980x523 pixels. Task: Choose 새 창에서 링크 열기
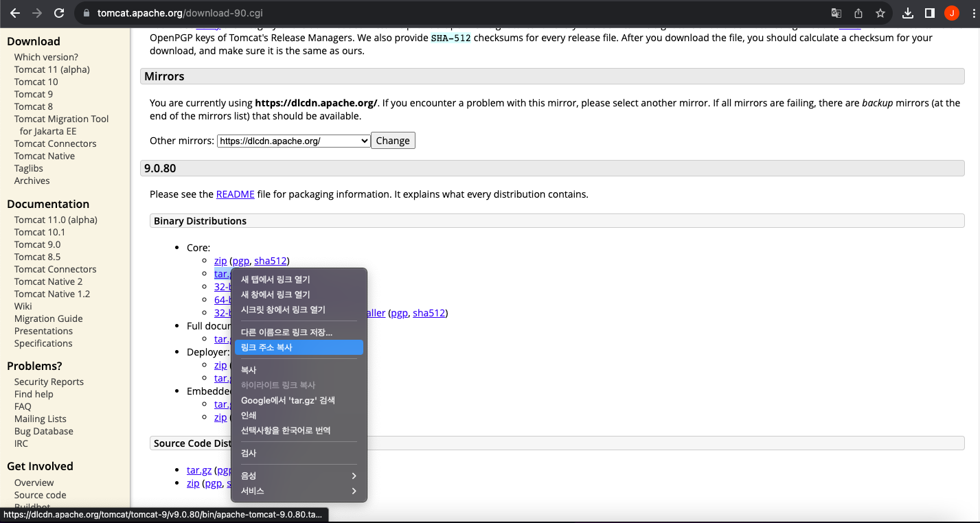click(299, 294)
